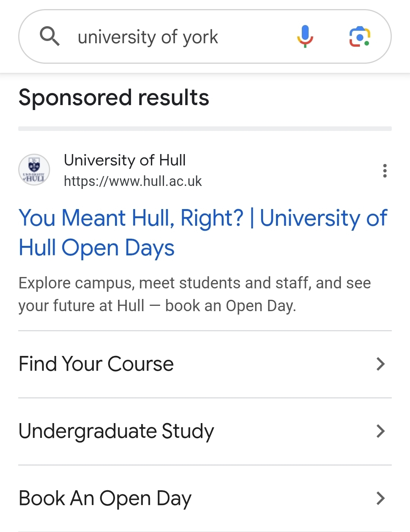Open the three-dot ad options menu
The image size is (410, 532).
point(385,171)
